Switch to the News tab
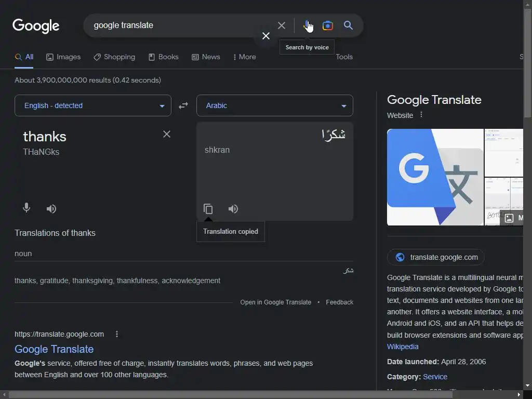532x399 pixels. tap(206, 57)
